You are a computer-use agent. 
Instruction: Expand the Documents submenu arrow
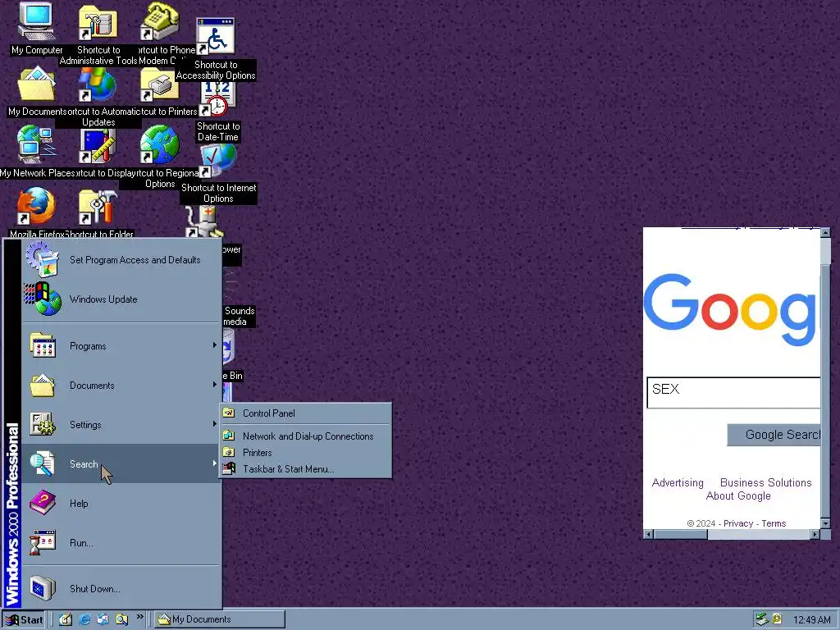pyautogui.click(x=214, y=385)
